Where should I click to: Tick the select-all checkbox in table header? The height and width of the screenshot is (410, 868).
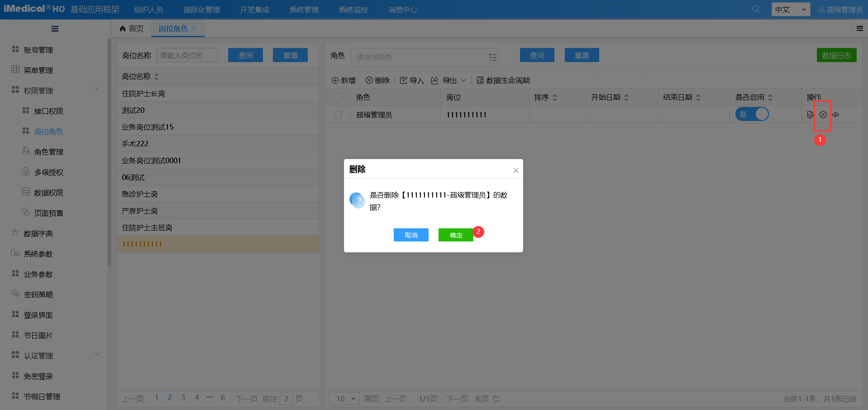338,97
